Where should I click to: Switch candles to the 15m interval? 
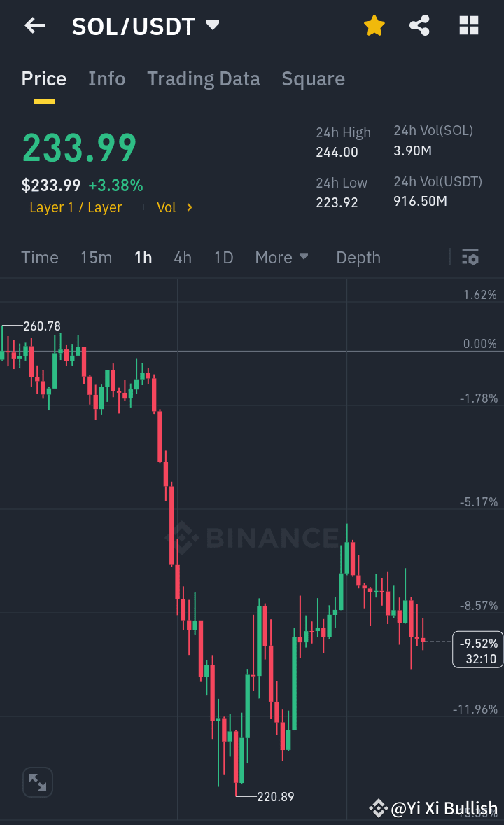click(x=96, y=257)
